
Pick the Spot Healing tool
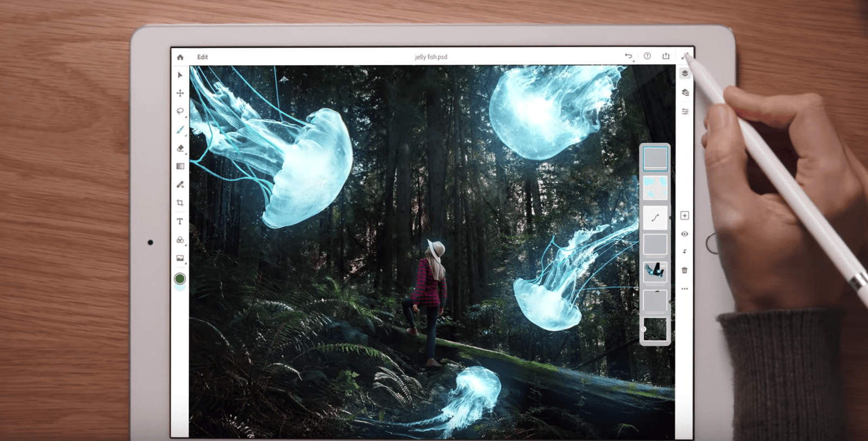click(180, 184)
